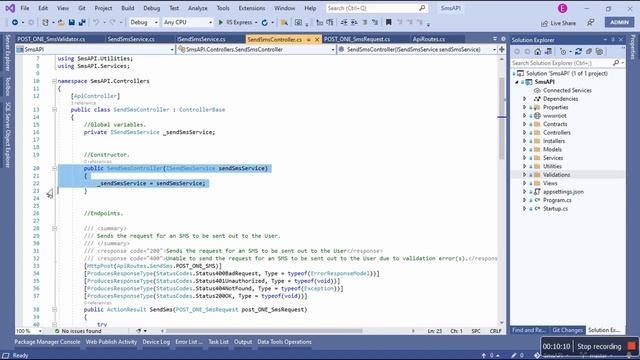Open the Server Explorer side tab

coord(7,53)
